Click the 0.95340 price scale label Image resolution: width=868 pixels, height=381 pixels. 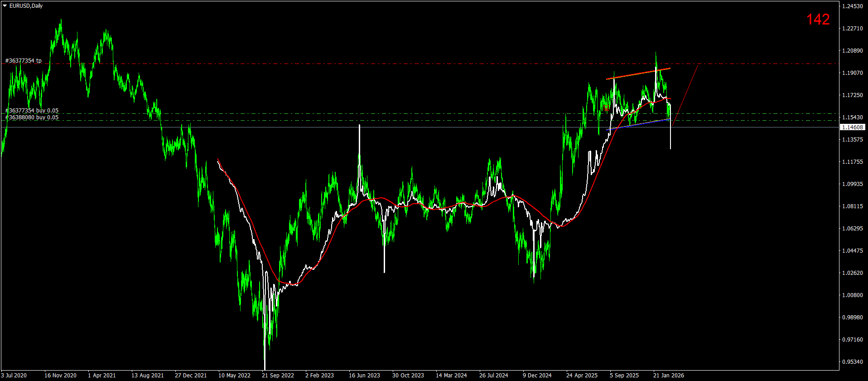[852, 362]
